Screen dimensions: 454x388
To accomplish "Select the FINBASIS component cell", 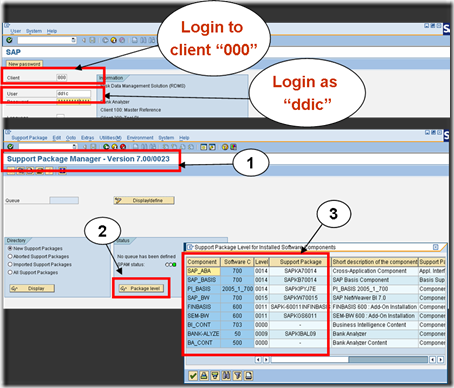I will 203,307.
